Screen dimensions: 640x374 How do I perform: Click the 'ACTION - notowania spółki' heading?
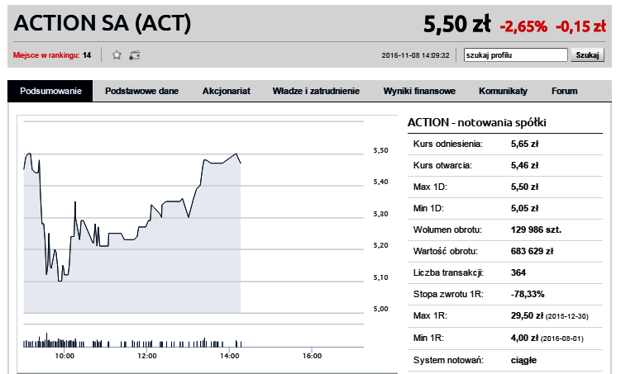pos(477,122)
